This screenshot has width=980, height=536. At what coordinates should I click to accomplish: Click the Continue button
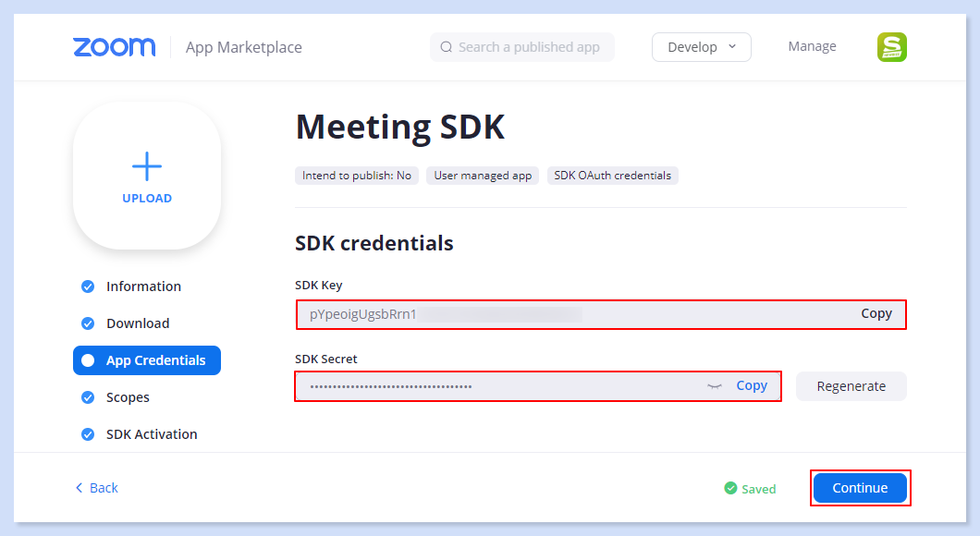860,488
